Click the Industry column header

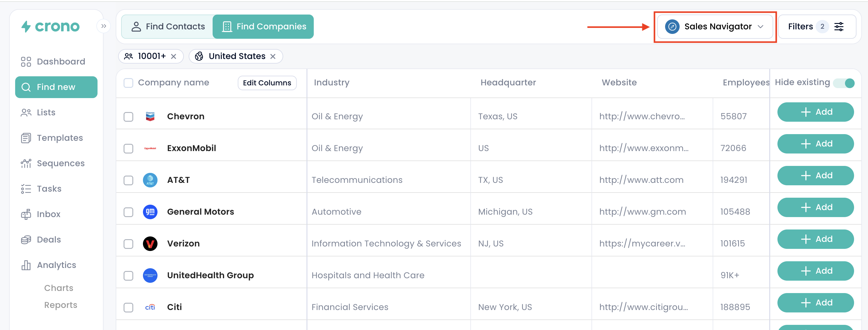point(332,82)
